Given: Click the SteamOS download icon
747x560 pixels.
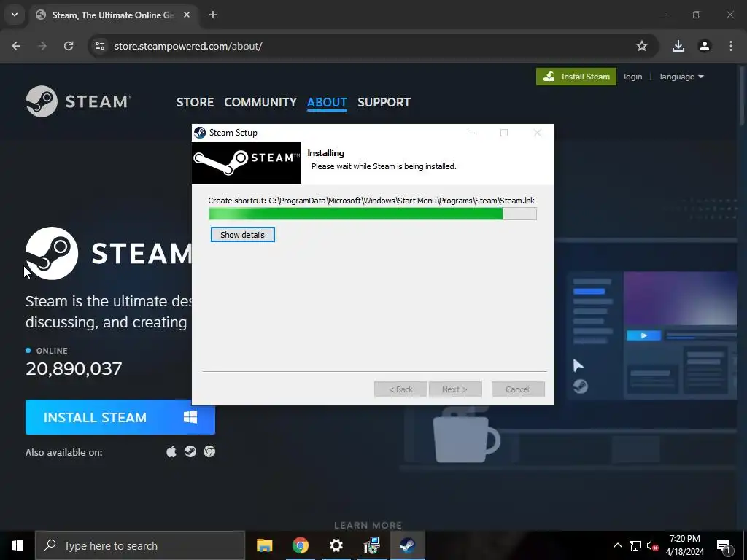Looking at the screenshot, I should (190, 451).
